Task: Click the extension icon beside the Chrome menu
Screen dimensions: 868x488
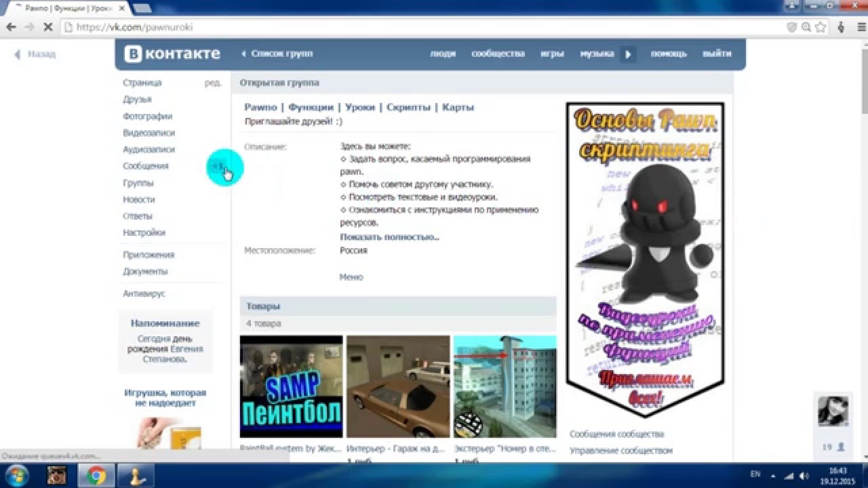Action: (841, 27)
